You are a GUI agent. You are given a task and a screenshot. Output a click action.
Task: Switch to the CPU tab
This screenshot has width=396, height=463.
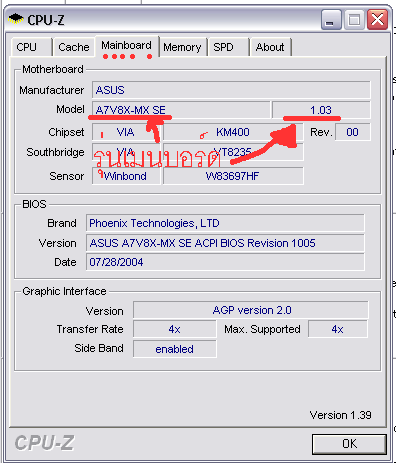point(32,47)
